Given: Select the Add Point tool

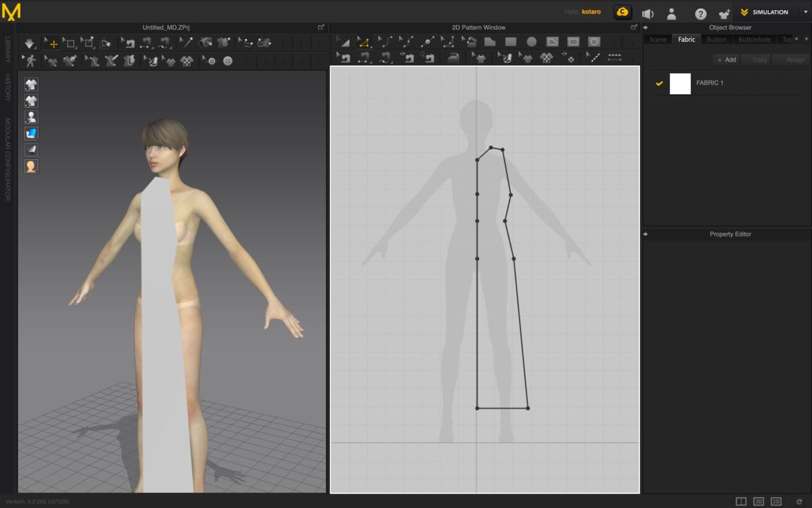Looking at the screenshot, I should [428, 42].
